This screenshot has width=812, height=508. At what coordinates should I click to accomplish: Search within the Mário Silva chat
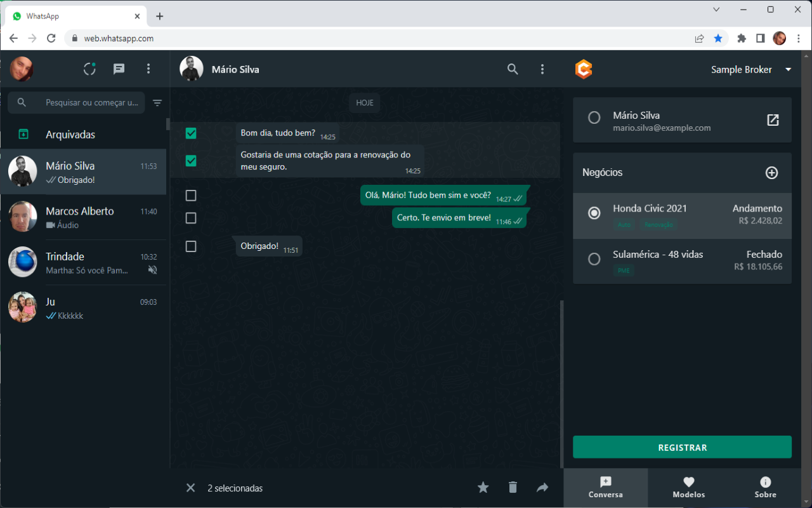point(513,69)
